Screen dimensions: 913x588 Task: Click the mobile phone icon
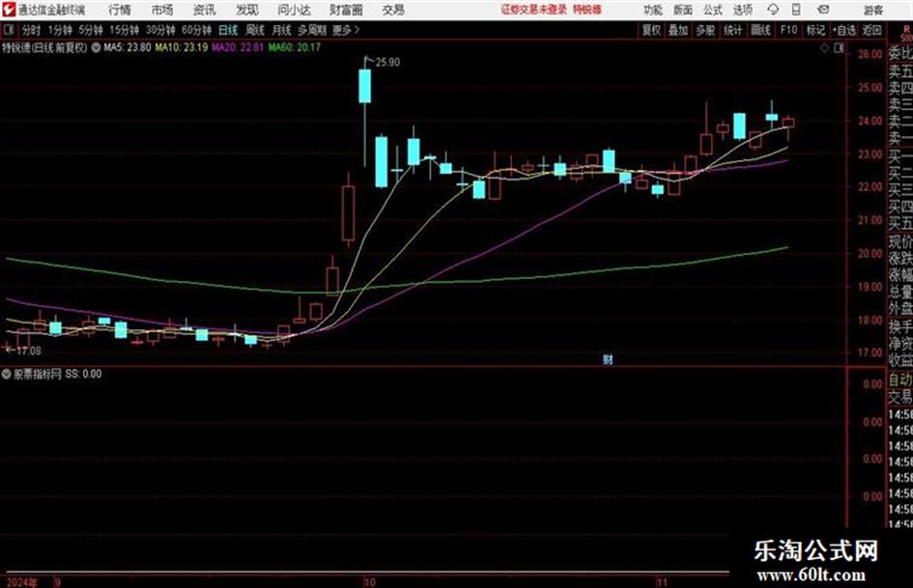796,10
